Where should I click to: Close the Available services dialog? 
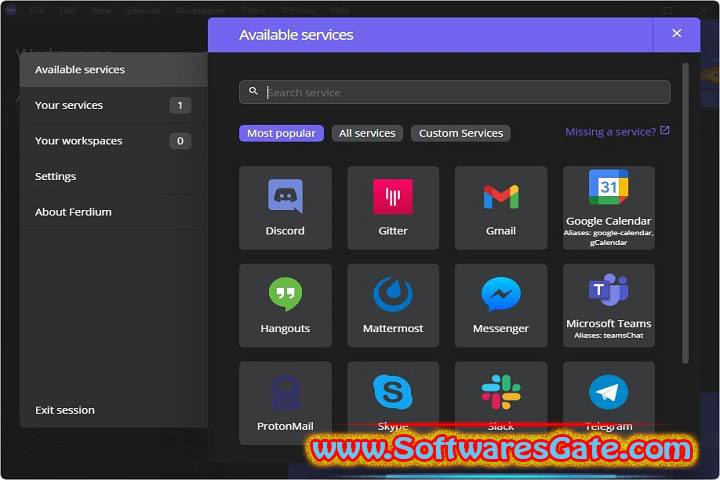pyautogui.click(x=676, y=34)
